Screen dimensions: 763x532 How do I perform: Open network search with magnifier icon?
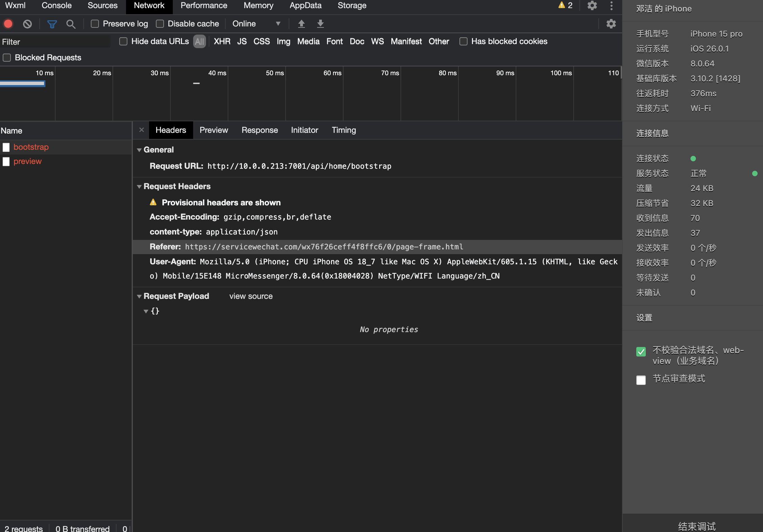[x=71, y=24]
